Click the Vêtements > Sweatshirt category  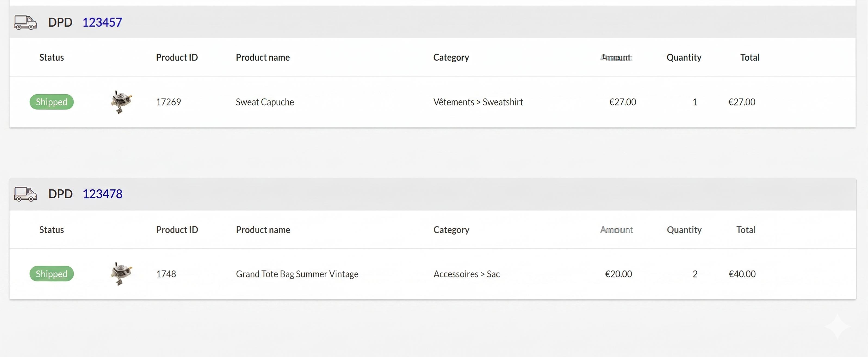[478, 102]
